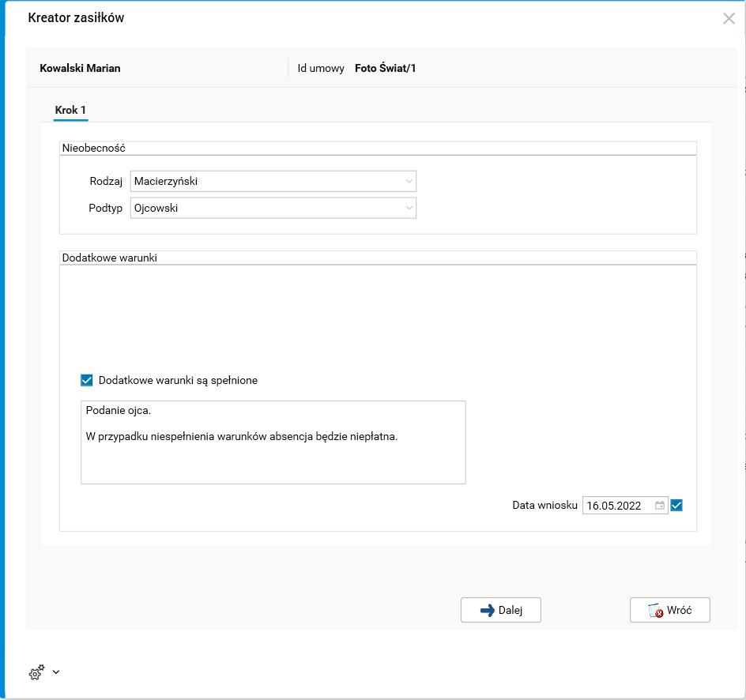The height and width of the screenshot is (700, 746).
Task: Click the employee name Kowalski Marian
Action: (80, 68)
